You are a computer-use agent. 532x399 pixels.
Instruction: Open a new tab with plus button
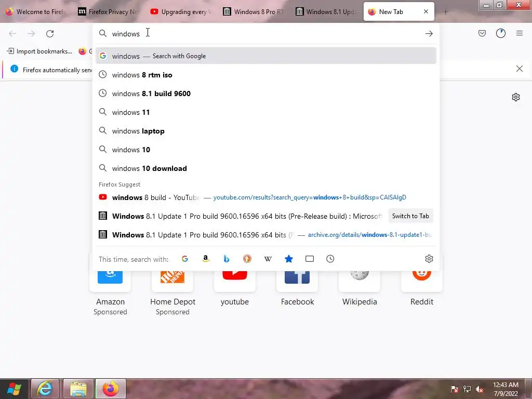pyautogui.click(x=445, y=12)
